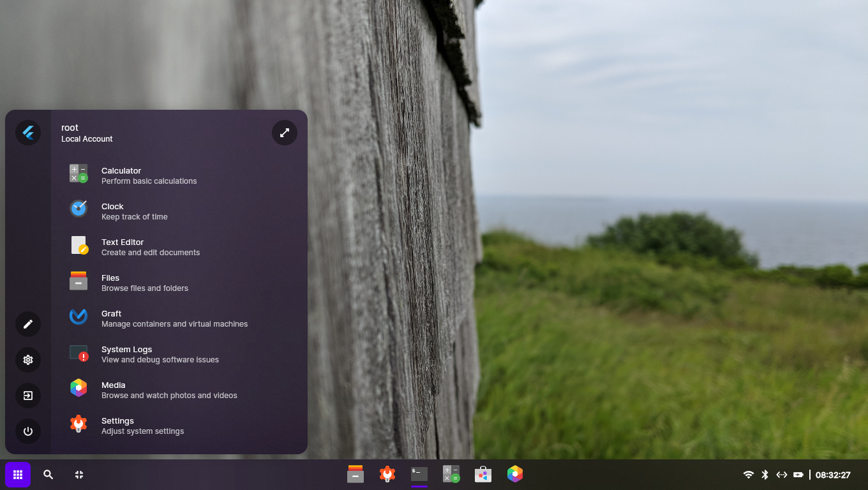Click the logout icon in launcher sidebar
The image size is (868, 490).
click(28, 396)
